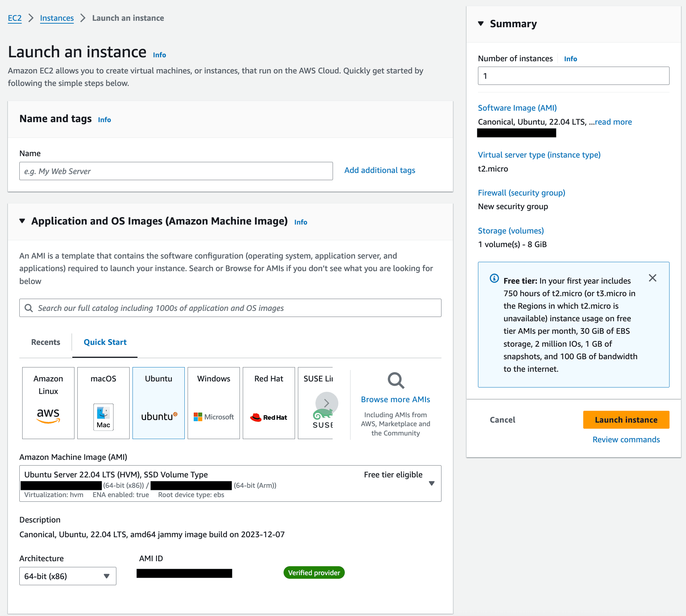Select the macOS AMI tile
The height and width of the screenshot is (616, 686).
tap(103, 403)
